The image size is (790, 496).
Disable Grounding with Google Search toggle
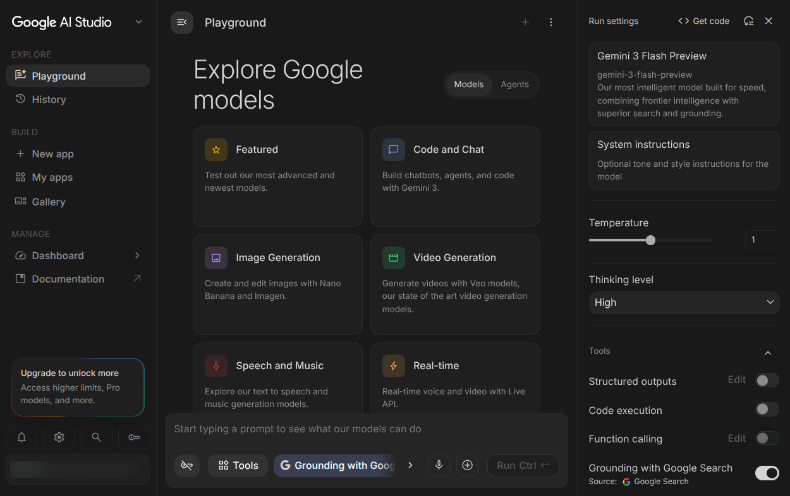click(767, 473)
